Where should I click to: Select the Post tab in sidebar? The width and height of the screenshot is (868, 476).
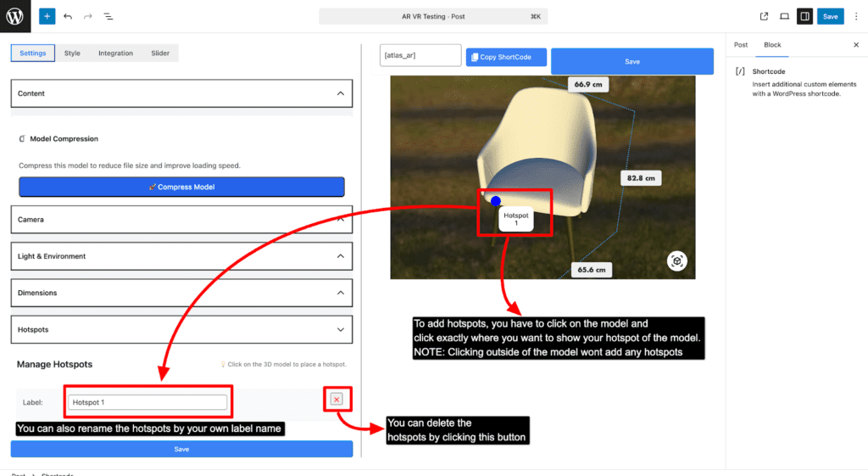pos(741,45)
